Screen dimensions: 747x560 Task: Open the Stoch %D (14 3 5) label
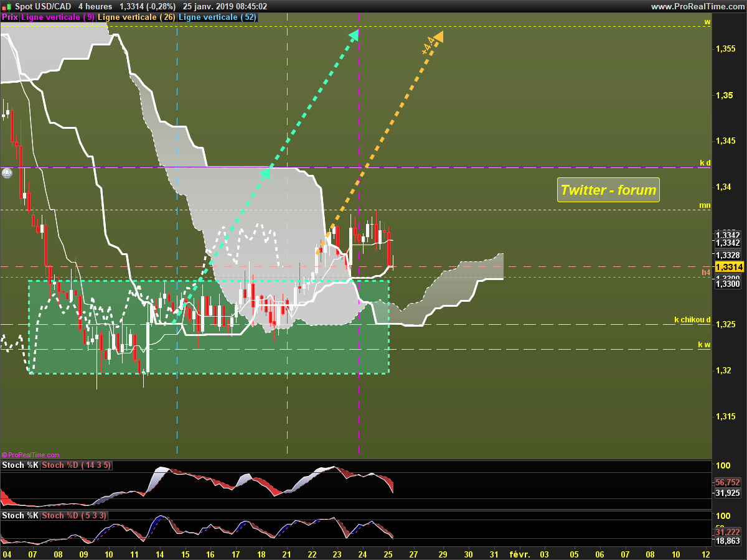click(x=76, y=465)
